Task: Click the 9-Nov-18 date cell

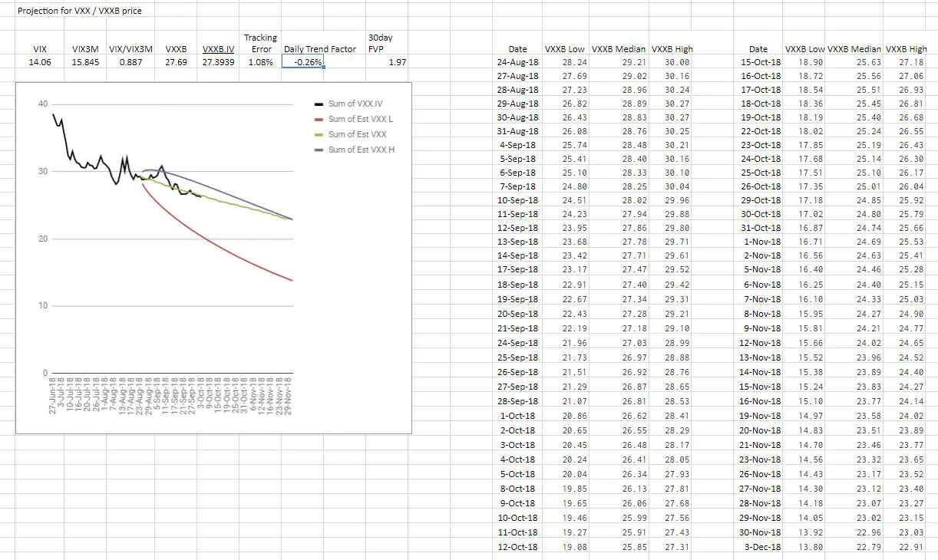Action: [763, 328]
